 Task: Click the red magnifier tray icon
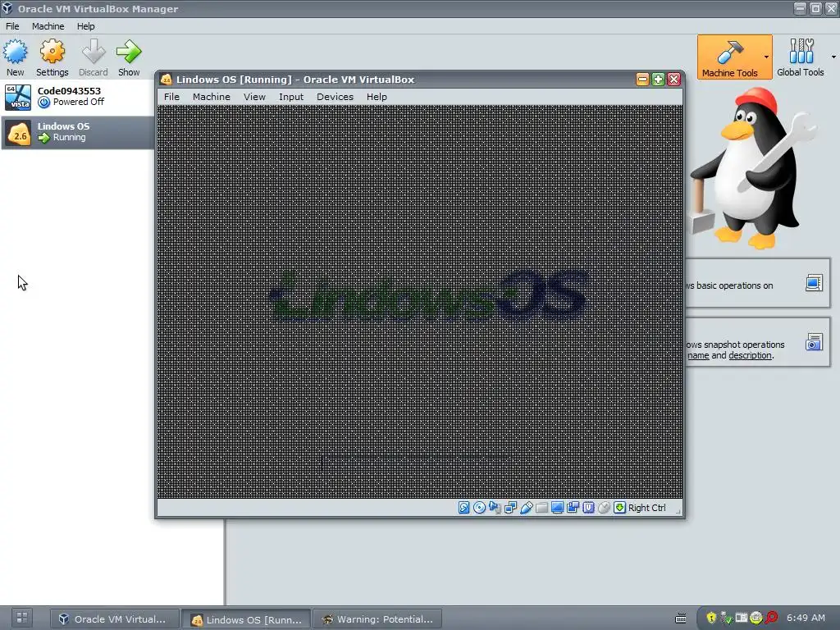pyautogui.click(x=771, y=618)
